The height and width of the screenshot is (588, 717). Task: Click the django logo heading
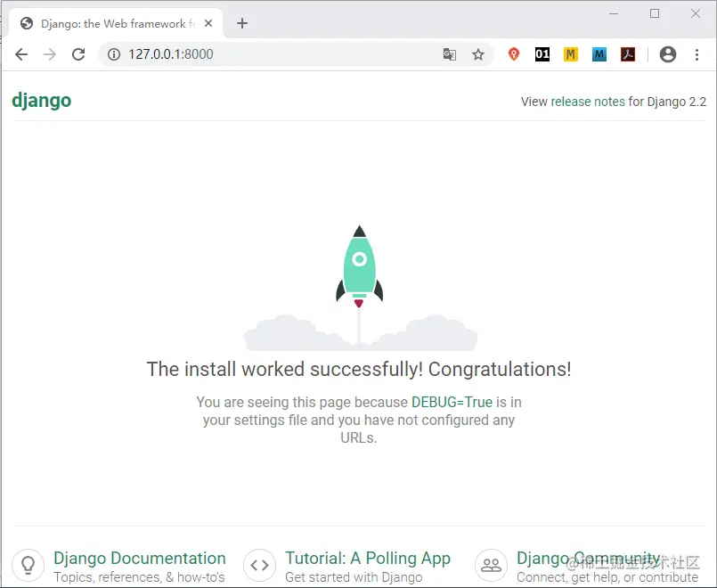[42, 101]
